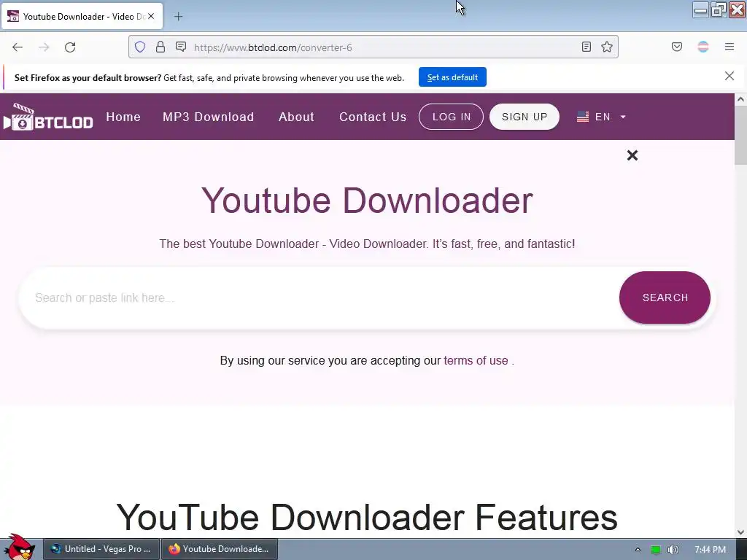The image size is (747, 560).
Task: Click the SIGN UP button
Action: (524, 117)
